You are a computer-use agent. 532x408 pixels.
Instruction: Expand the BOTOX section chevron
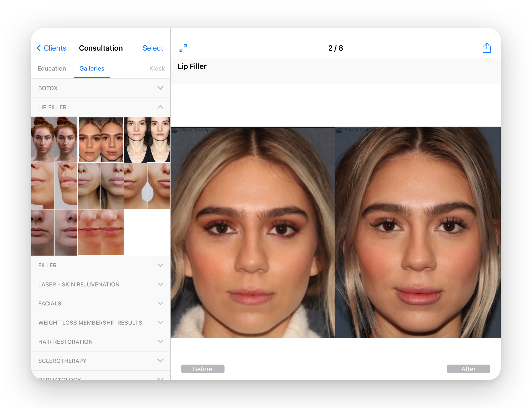(160, 88)
